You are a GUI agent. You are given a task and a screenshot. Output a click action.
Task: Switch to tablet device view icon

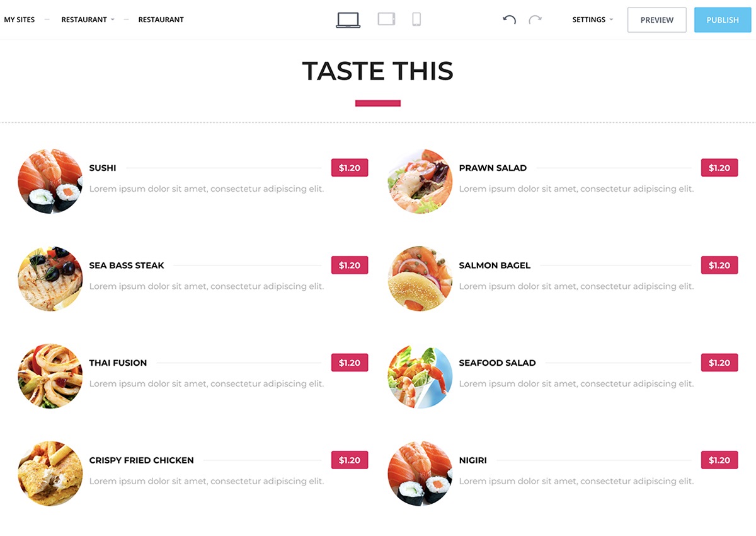(386, 20)
